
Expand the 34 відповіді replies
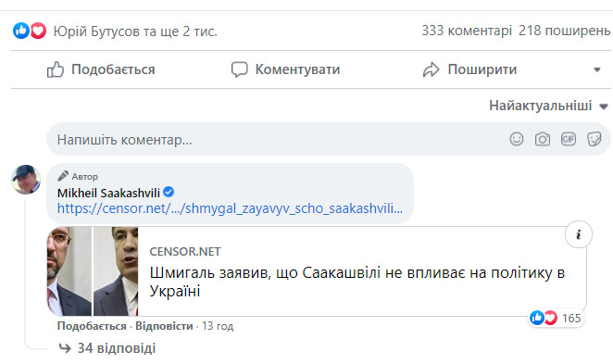(x=106, y=348)
